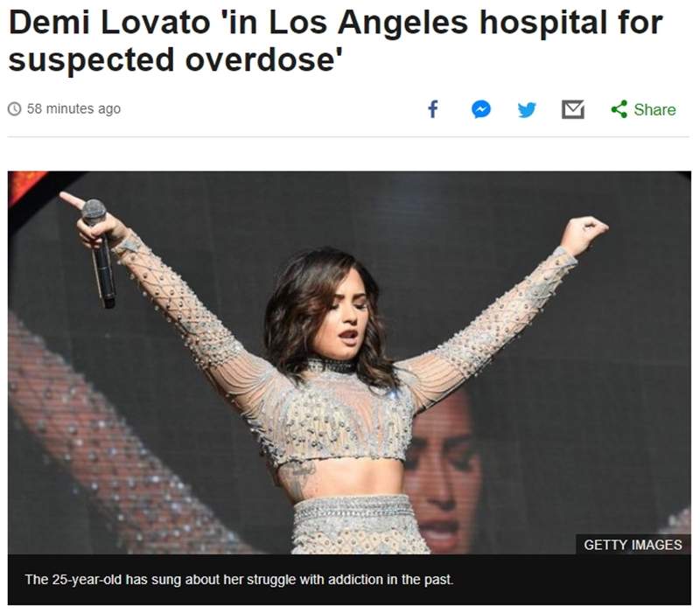The height and width of the screenshot is (613, 700).
Task: Send the article via Messenger icon
Action: [480, 109]
